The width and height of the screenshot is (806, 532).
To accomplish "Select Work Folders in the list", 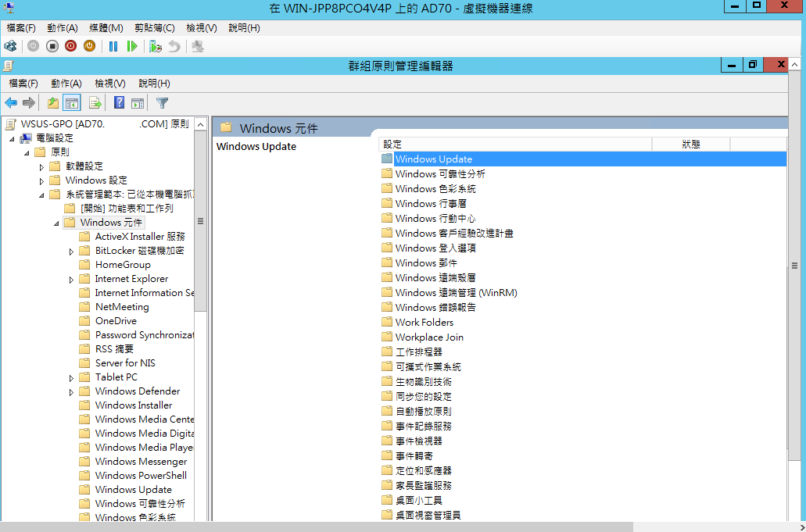I will coord(424,323).
